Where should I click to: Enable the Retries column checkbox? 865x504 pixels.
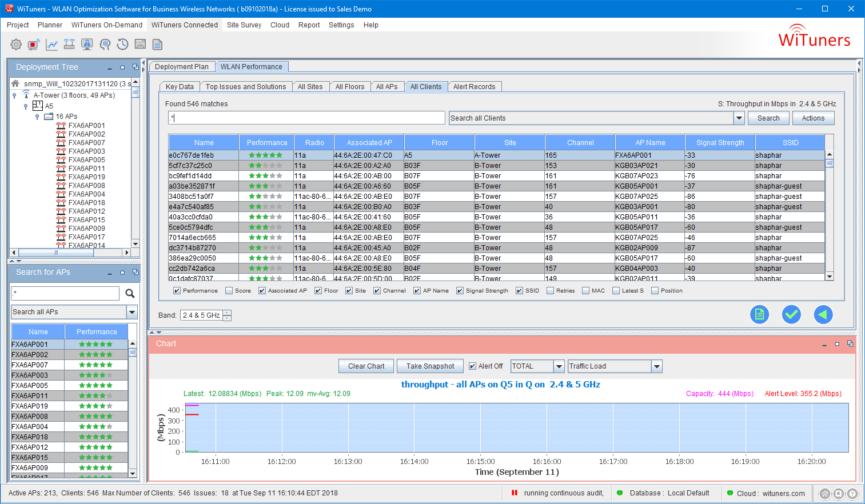tap(550, 291)
